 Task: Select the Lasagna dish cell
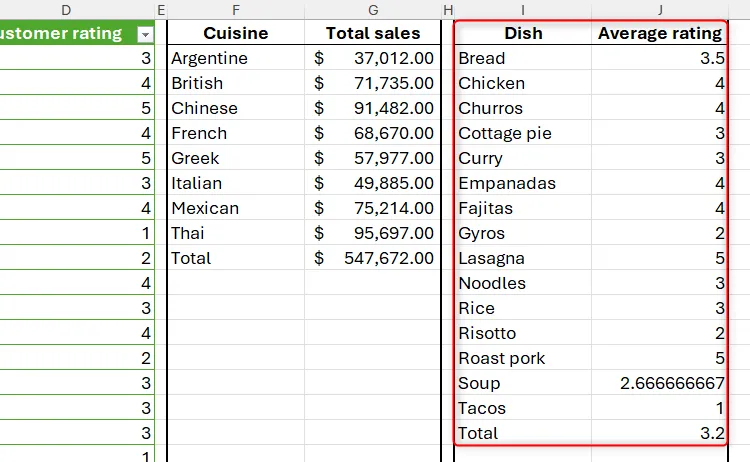(523, 258)
